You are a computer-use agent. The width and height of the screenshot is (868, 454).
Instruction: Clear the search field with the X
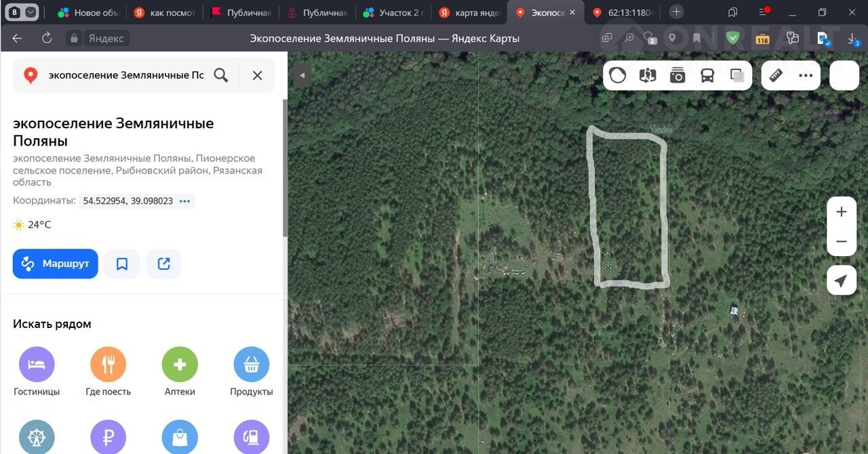pos(257,75)
